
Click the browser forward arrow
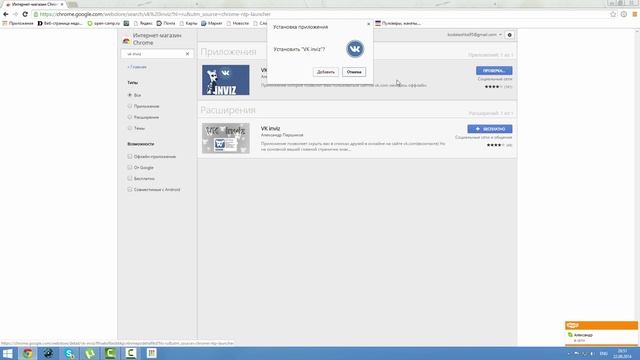click(x=15, y=14)
